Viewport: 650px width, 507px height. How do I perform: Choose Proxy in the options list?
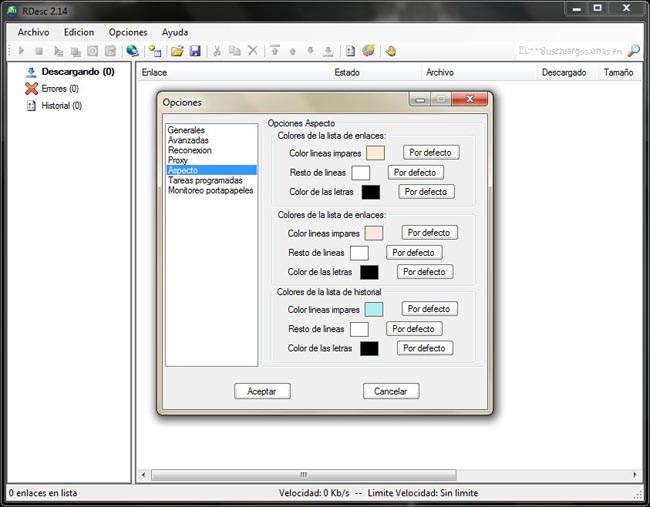pos(178,161)
